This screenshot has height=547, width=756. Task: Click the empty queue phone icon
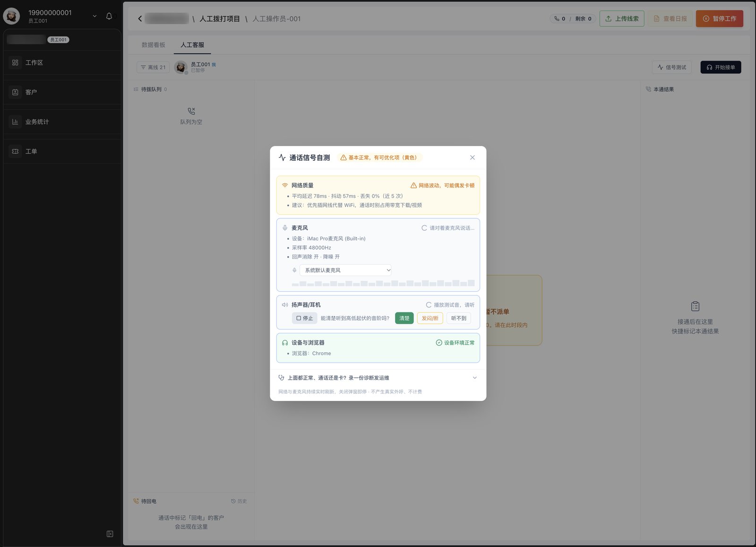(191, 111)
